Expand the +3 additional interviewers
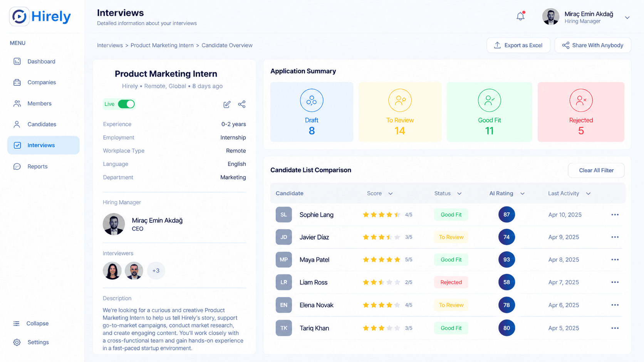This screenshot has height=362, width=644. pyautogui.click(x=156, y=270)
